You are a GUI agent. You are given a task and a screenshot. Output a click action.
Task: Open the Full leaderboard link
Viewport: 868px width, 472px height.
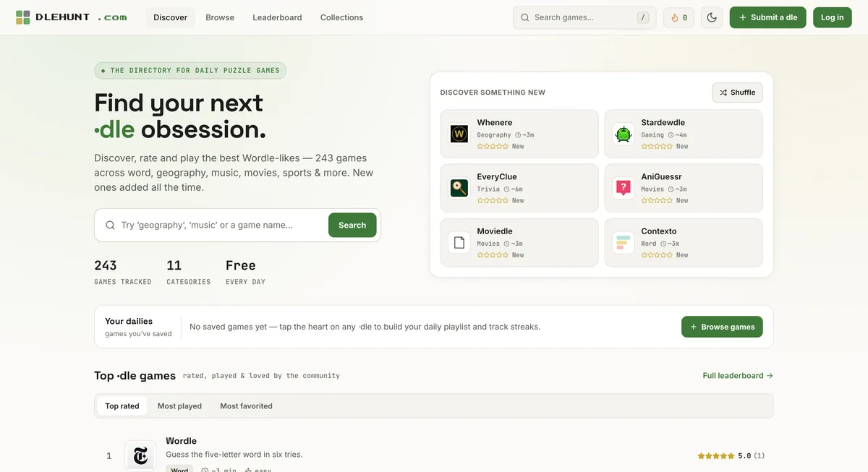tap(738, 376)
